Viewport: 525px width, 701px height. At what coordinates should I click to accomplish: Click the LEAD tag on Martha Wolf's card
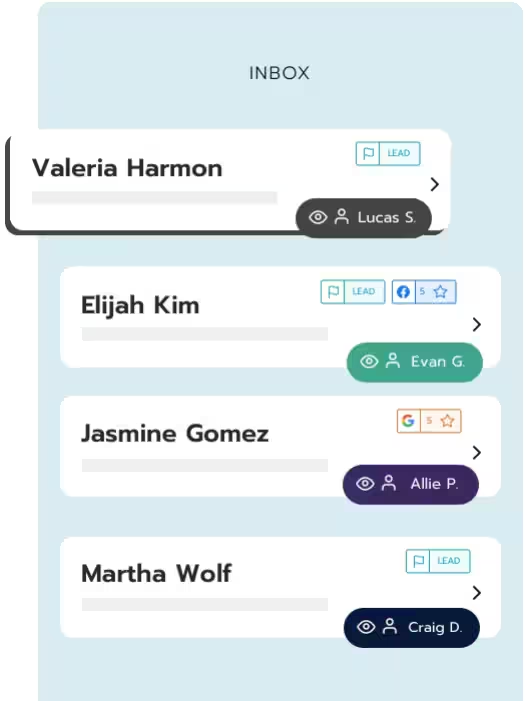pos(449,561)
